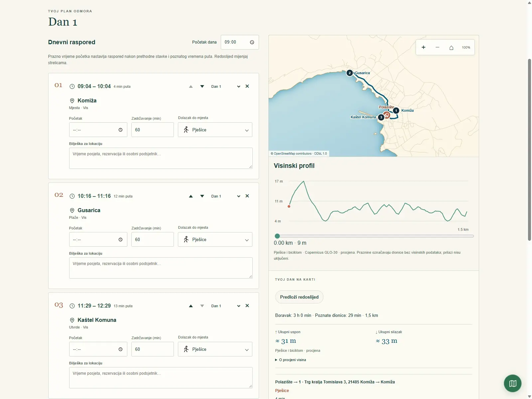This screenshot has height=399, width=532.
Task: Focus Gusarica Zadržavanje minutes field
Action: (153, 239)
